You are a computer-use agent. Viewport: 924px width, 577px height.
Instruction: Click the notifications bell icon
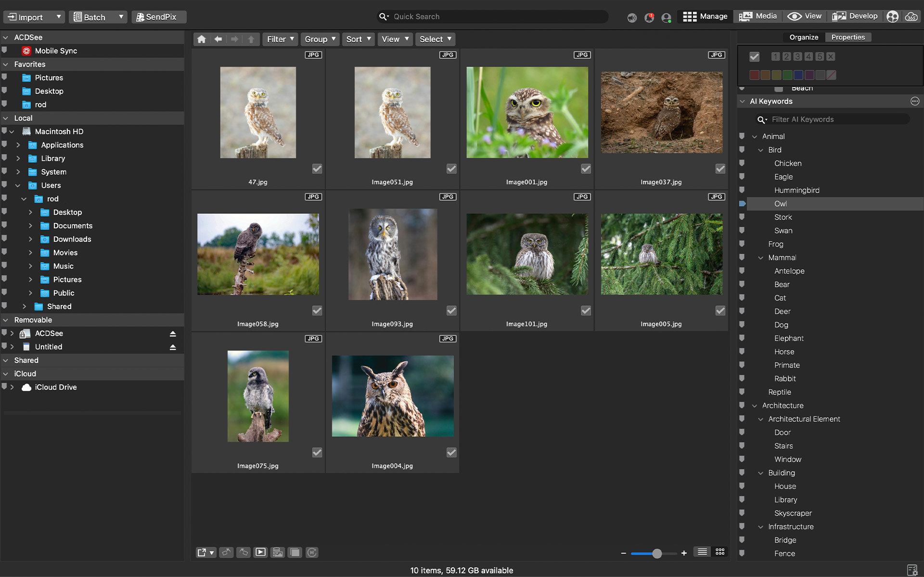pyautogui.click(x=649, y=17)
